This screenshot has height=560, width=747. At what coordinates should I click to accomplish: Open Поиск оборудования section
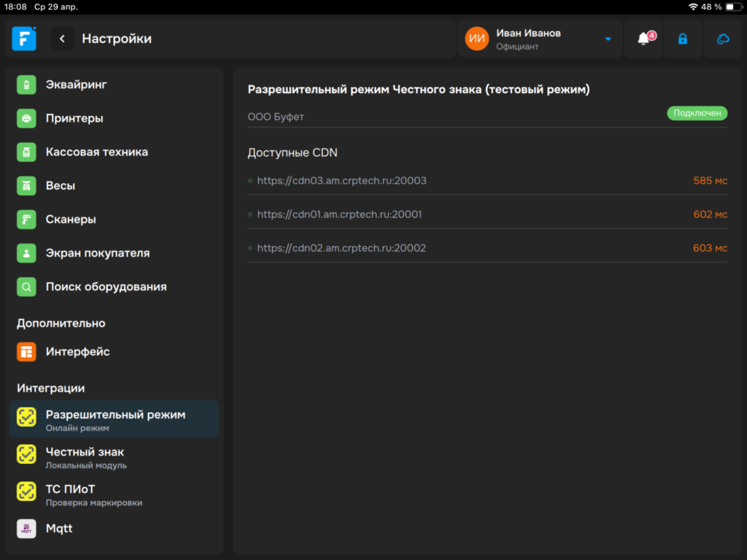coord(114,287)
